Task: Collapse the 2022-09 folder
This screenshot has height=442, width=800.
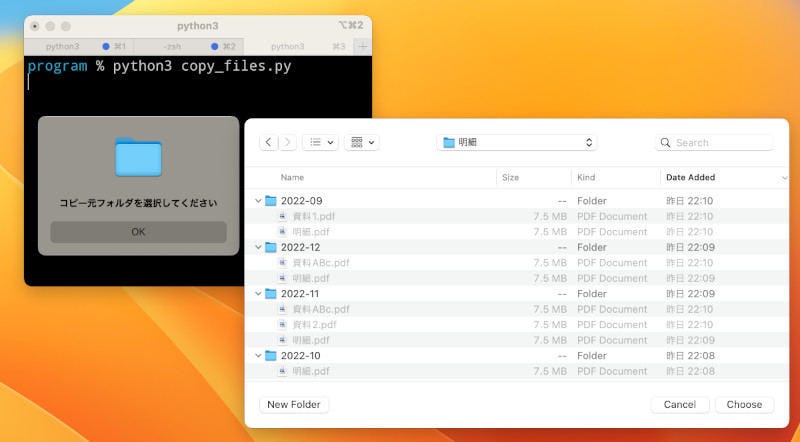Action: (259, 201)
